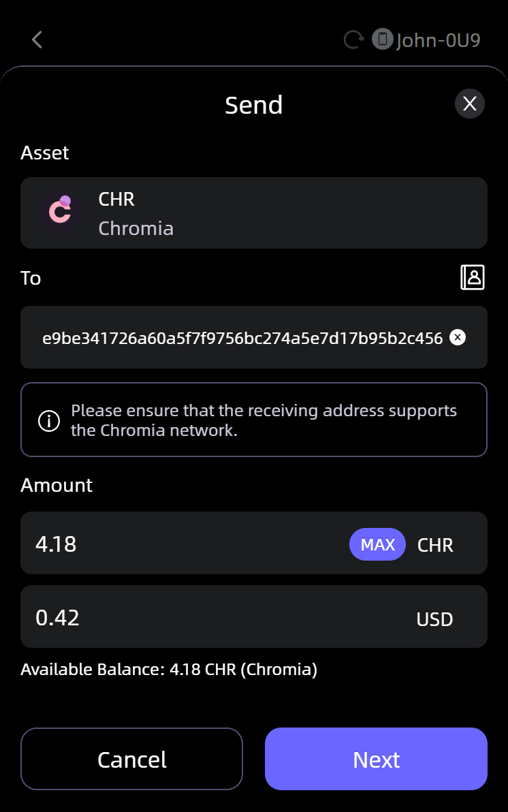
Task: Click the John-0U9 wallet name
Action: click(438, 40)
